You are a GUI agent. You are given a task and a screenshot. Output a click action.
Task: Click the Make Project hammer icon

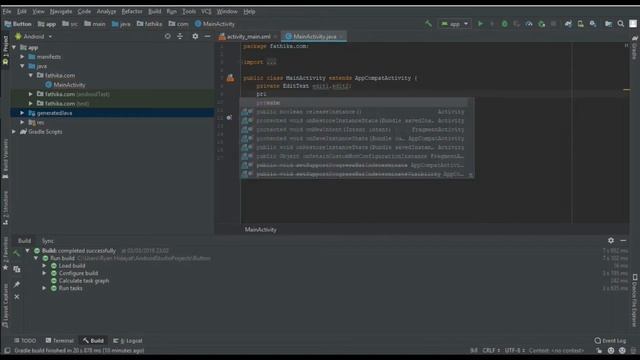tap(428, 24)
